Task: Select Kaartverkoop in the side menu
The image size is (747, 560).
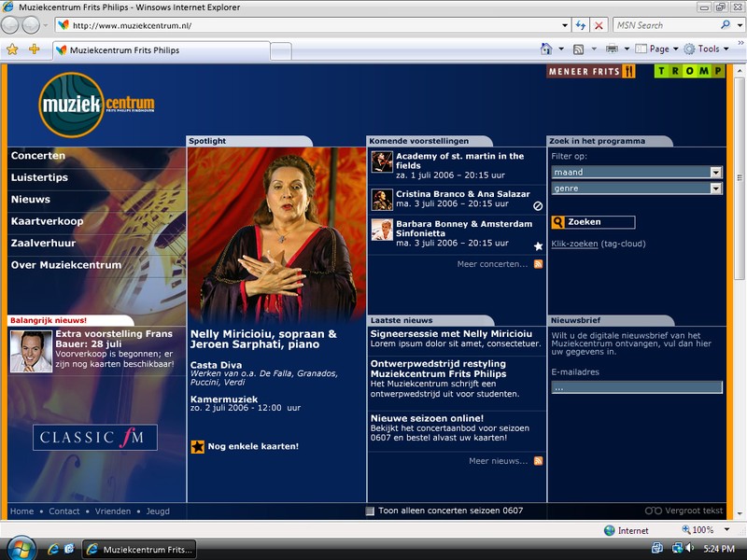Action: tap(48, 221)
